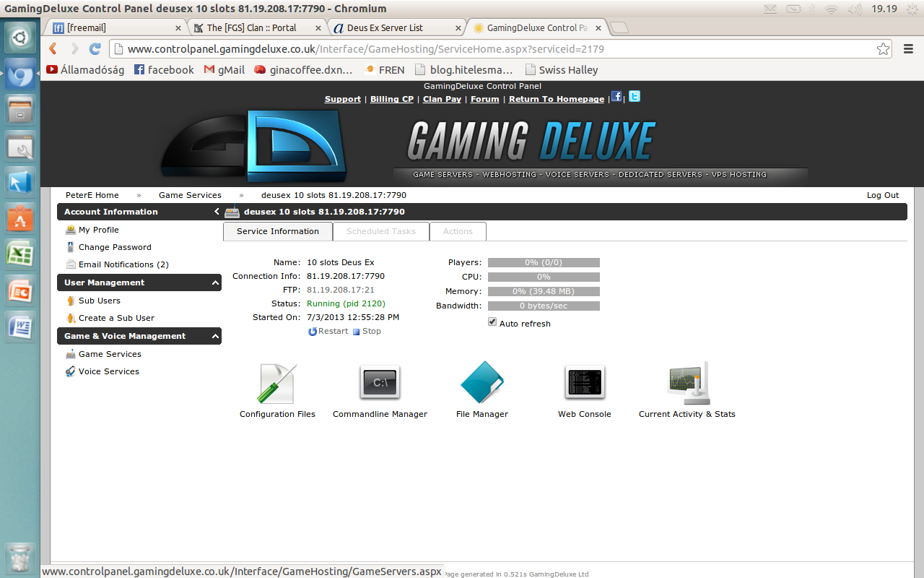Open the Commandline Manager icon
This screenshot has height=578, width=924.
(x=380, y=383)
